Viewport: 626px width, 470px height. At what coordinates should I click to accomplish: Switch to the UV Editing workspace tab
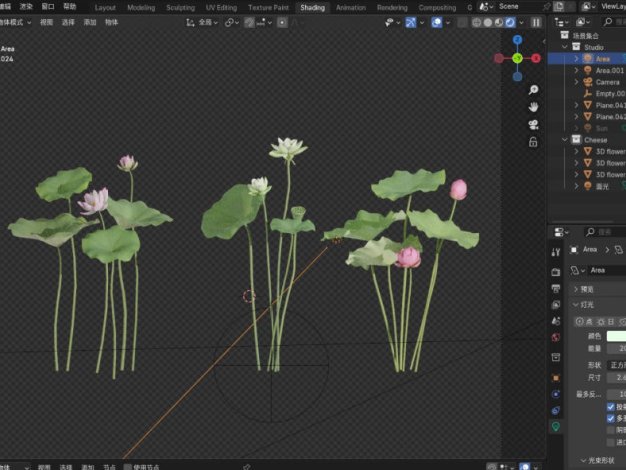[221, 7]
